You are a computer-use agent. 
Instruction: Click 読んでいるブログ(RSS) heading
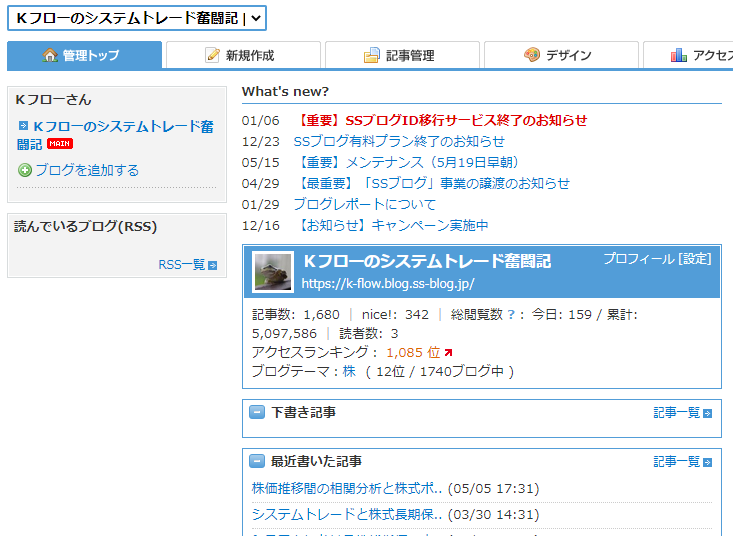(x=86, y=227)
